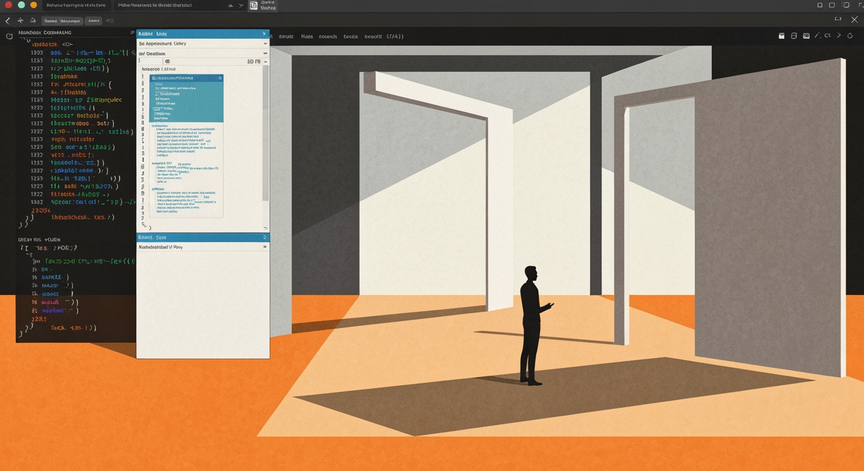This screenshot has height=471, width=864.
Task: Open the 'tecds' menu above the viewport
Action: coord(350,36)
